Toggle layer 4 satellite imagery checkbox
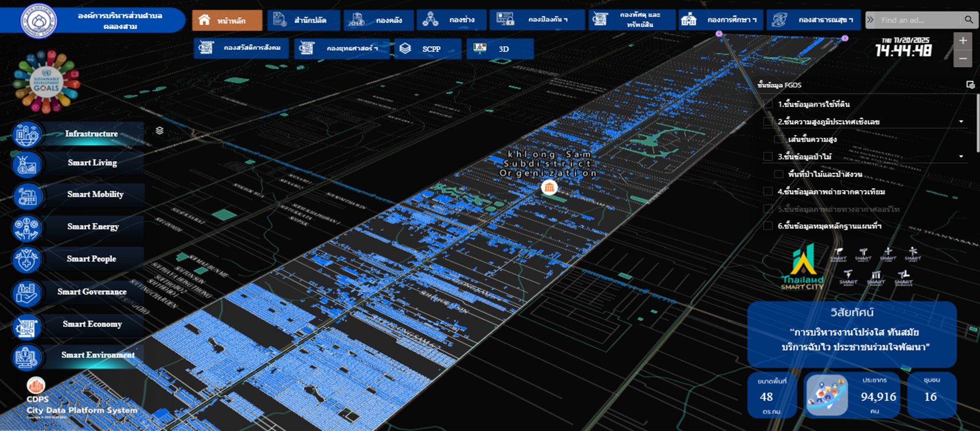The width and height of the screenshot is (980, 431). pyautogui.click(x=768, y=192)
